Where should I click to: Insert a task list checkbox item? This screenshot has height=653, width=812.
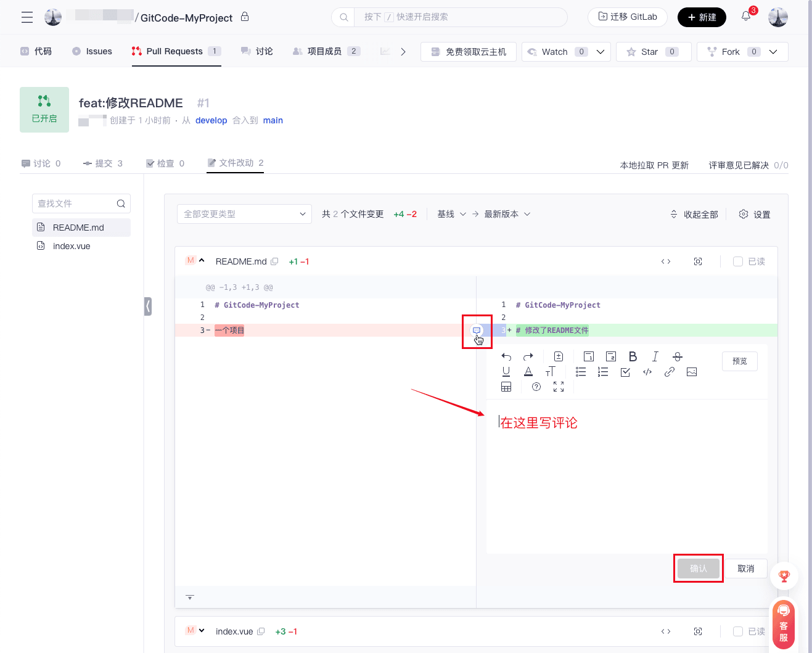(x=625, y=372)
